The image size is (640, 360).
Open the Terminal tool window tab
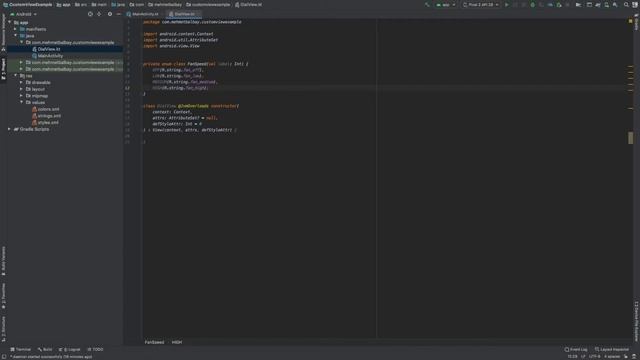20,349
